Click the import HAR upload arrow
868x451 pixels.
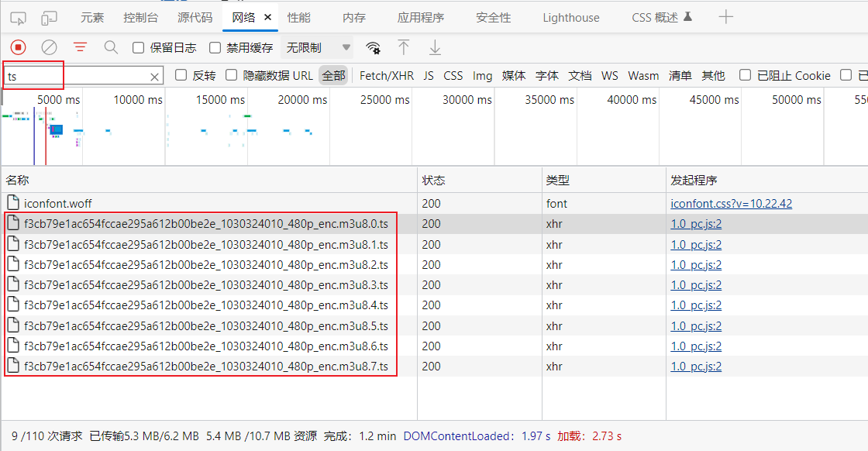pyautogui.click(x=404, y=48)
